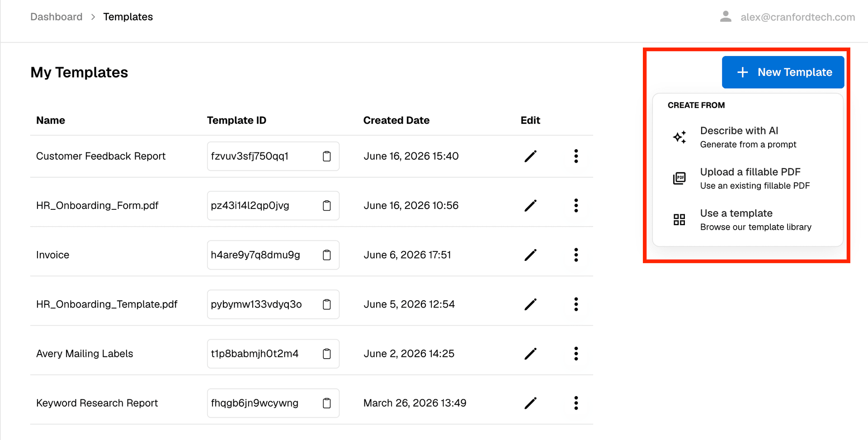Click the t1p8babmjh0t2m4 ID field
The height and width of the screenshot is (440, 868).
click(273, 353)
